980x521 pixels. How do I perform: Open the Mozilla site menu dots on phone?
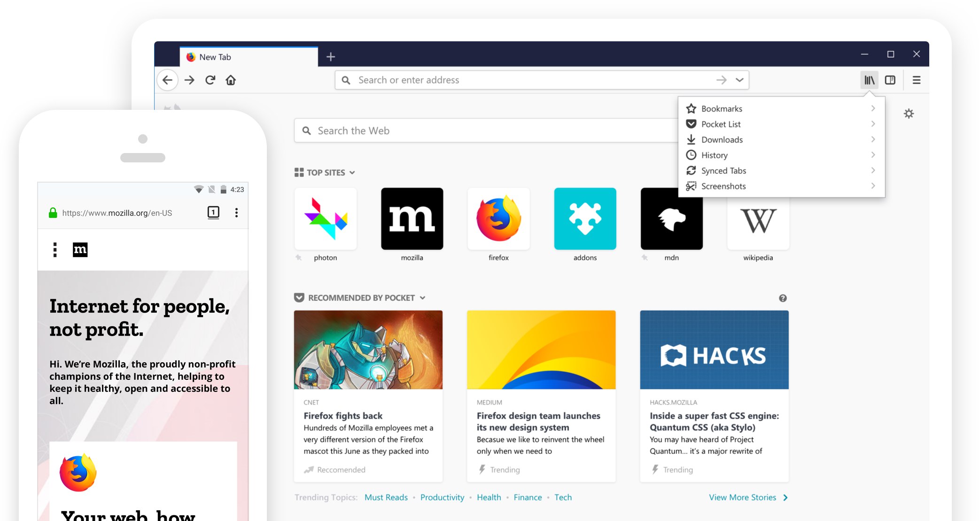click(x=55, y=250)
